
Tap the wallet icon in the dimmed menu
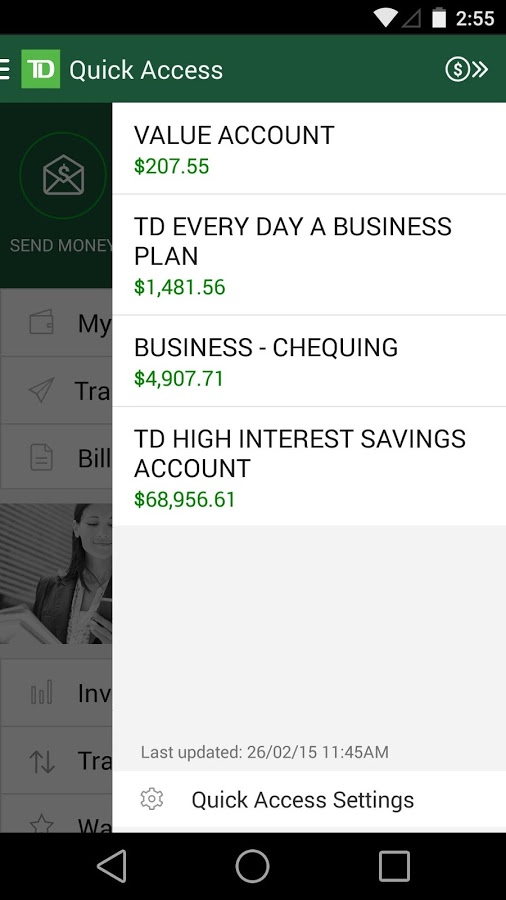click(x=42, y=323)
